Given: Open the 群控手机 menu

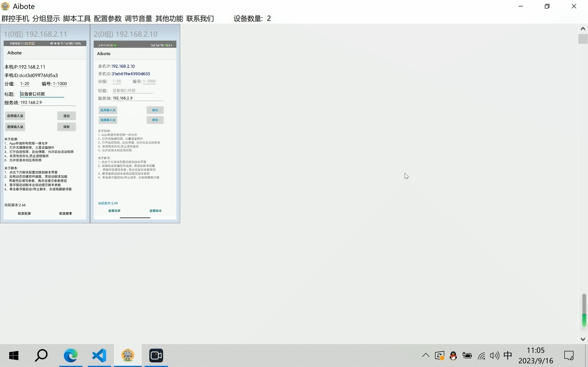Looking at the screenshot, I should 15,18.
